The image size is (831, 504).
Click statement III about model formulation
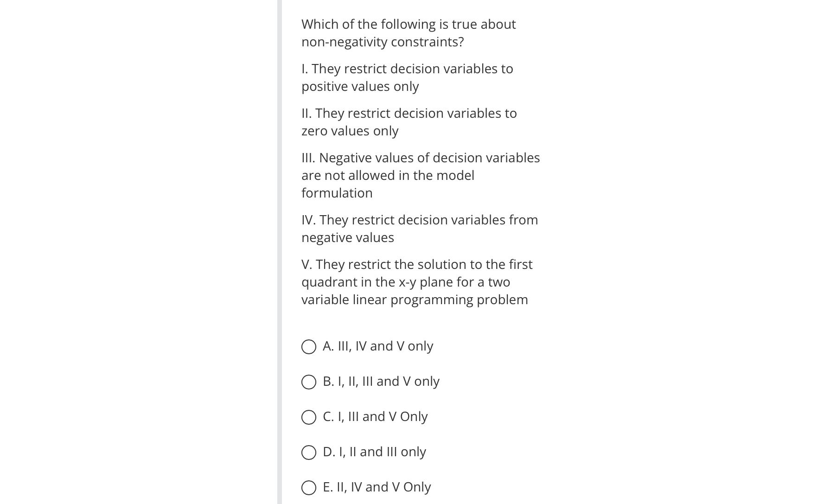click(x=420, y=175)
